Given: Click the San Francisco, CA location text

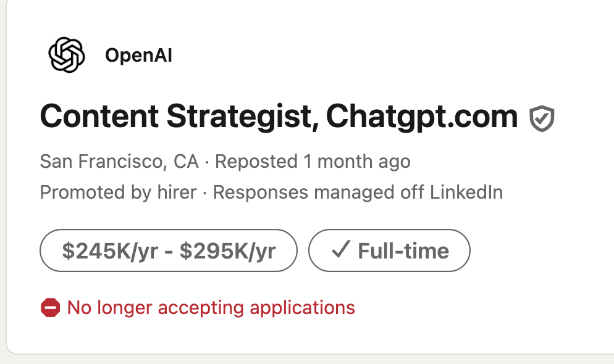Looking at the screenshot, I should pos(119,162).
